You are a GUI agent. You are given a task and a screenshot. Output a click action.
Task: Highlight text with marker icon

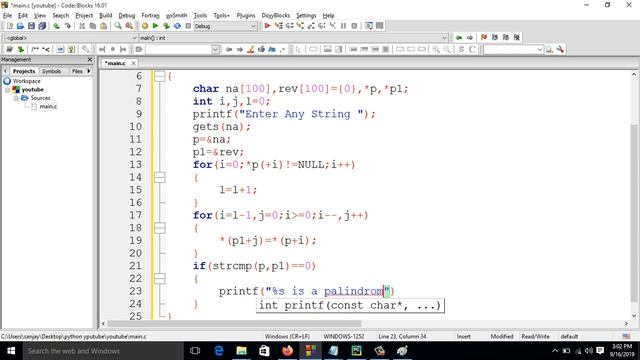(251, 49)
